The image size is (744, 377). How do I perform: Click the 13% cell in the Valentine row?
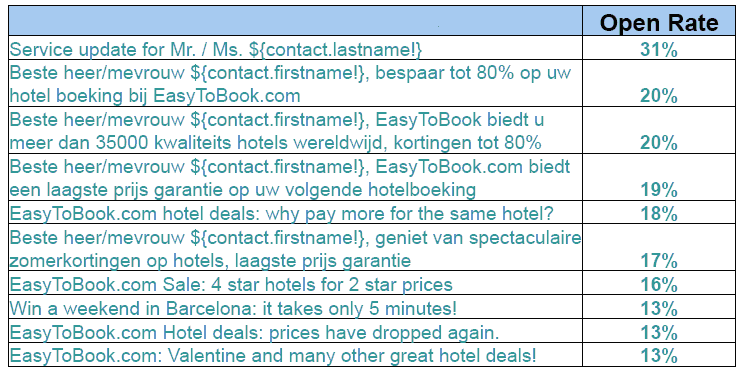pyautogui.click(x=659, y=355)
